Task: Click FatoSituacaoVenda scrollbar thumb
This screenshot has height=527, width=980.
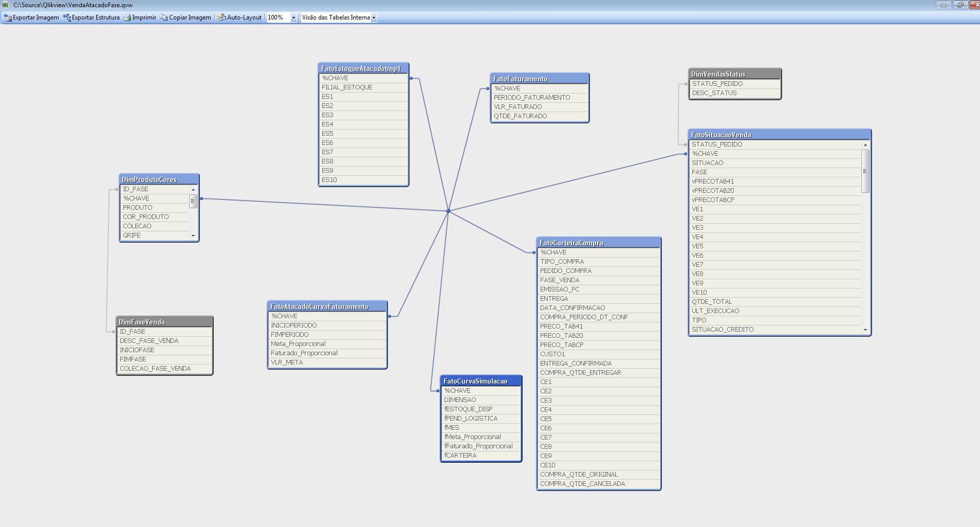Action: click(x=865, y=171)
